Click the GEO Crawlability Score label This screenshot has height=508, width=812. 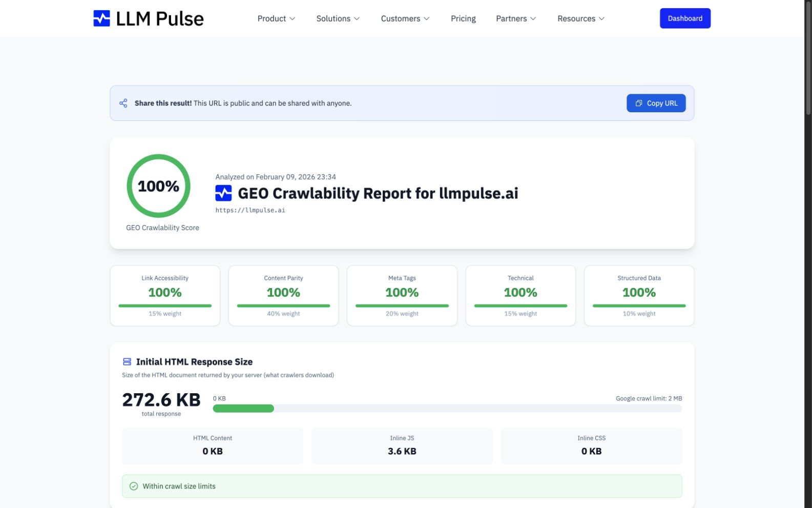(162, 228)
